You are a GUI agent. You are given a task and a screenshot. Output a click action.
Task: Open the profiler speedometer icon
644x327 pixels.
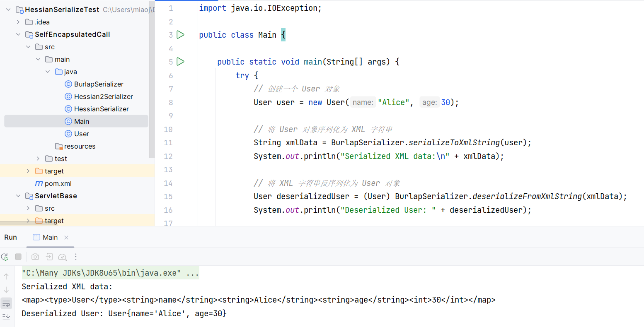62,257
